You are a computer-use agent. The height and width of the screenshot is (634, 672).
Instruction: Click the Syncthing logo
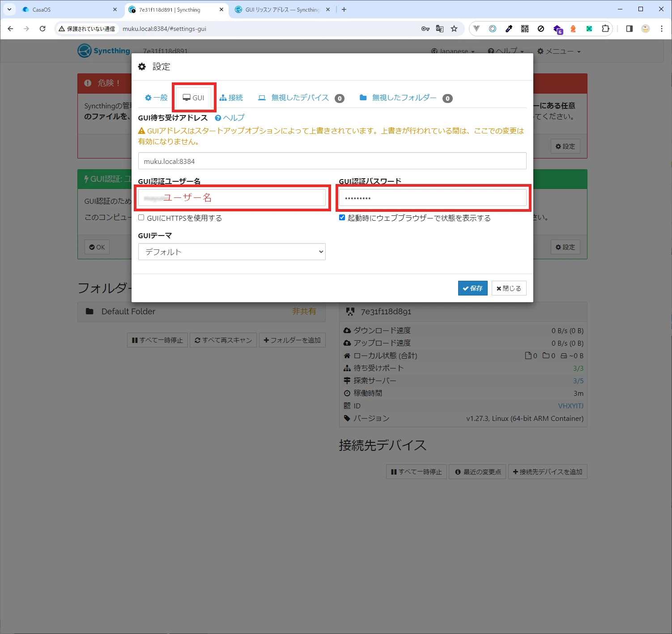(x=104, y=51)
